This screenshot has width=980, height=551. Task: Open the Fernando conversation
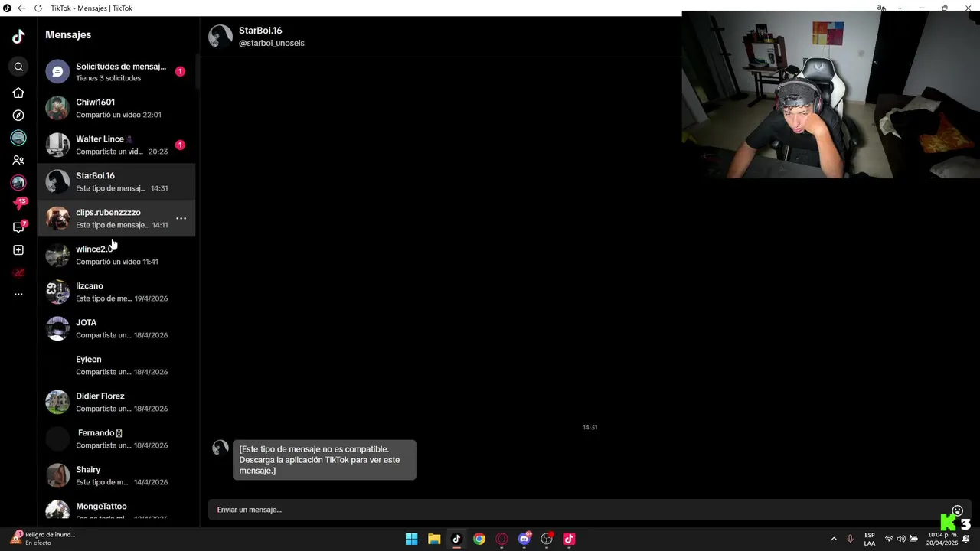click(x=116, y=439)
